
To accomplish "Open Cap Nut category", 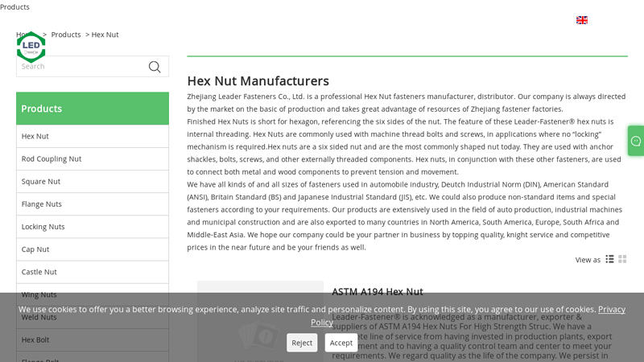I will pyautogui.click(x=93, y=249).
